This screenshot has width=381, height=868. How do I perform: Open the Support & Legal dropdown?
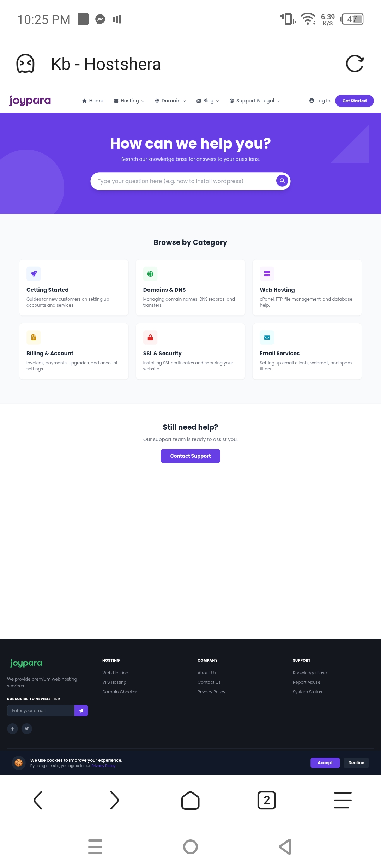pyautogui.click(x=255, y=101)
